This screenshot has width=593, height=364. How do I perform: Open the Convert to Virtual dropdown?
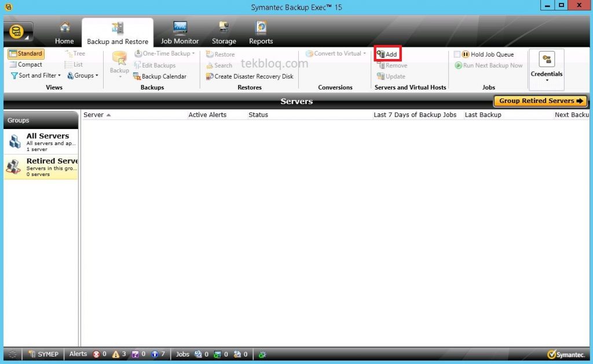pos(336,54)
